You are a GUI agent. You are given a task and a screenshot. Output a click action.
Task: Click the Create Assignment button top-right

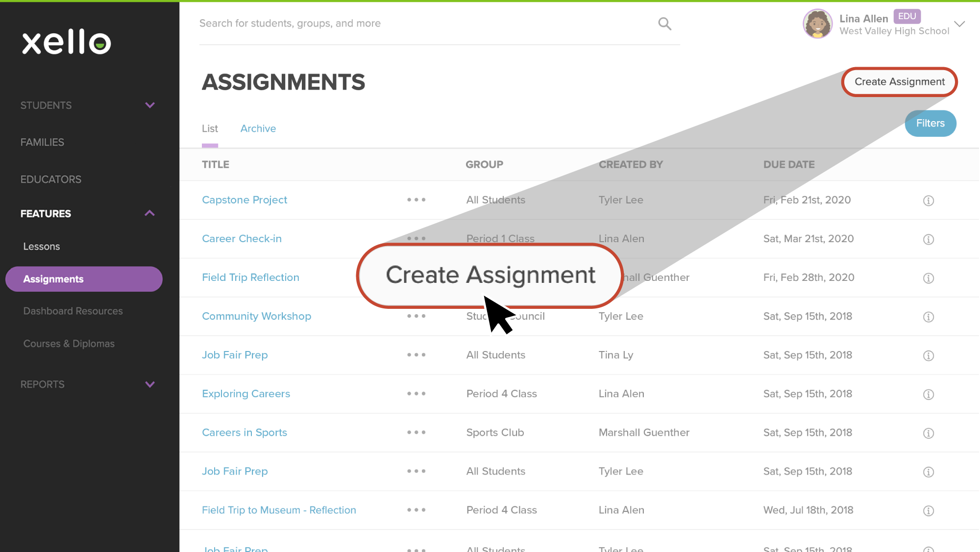point(899,81)
